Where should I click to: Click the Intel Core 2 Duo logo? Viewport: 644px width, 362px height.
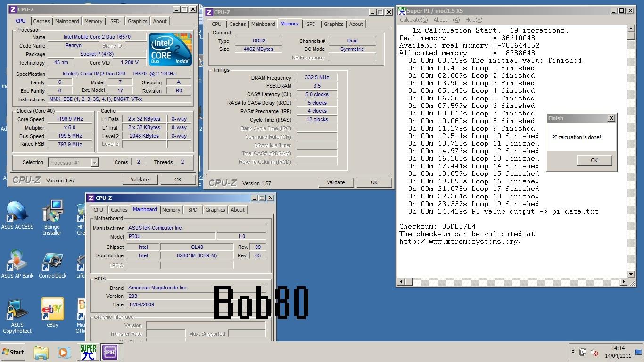[170, 49]
